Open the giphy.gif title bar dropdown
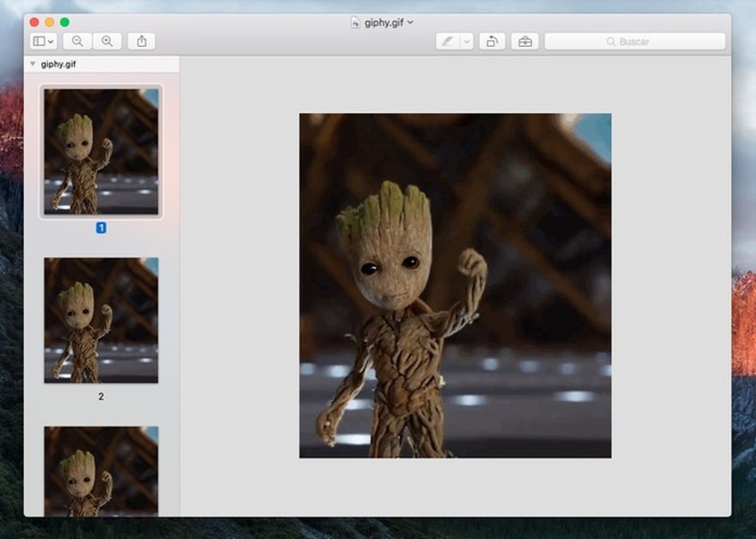The width and height of the screenshot is (756, 539). pyautogui.click(x=409, y=22)
